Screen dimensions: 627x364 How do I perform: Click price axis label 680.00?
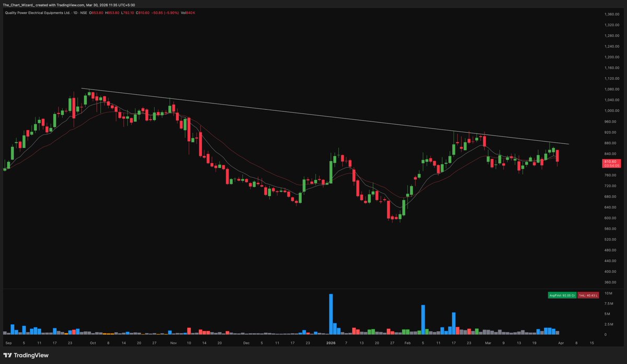coord(610,197)
